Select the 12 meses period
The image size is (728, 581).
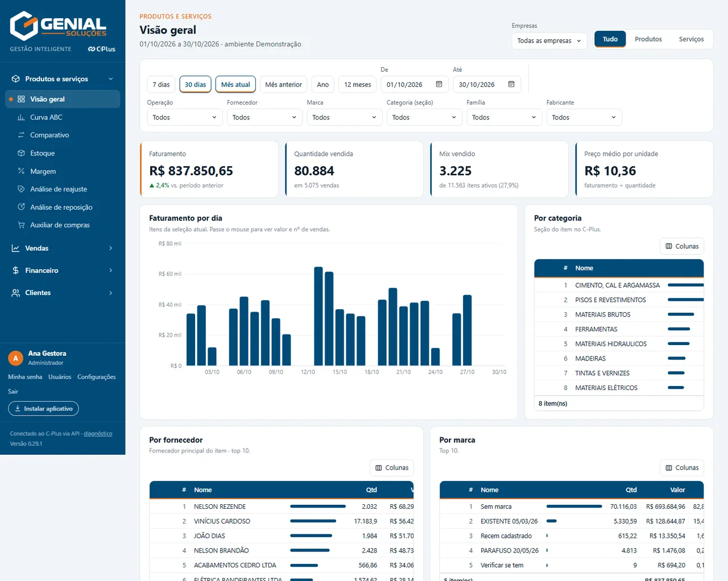click(x=357, y=85)
